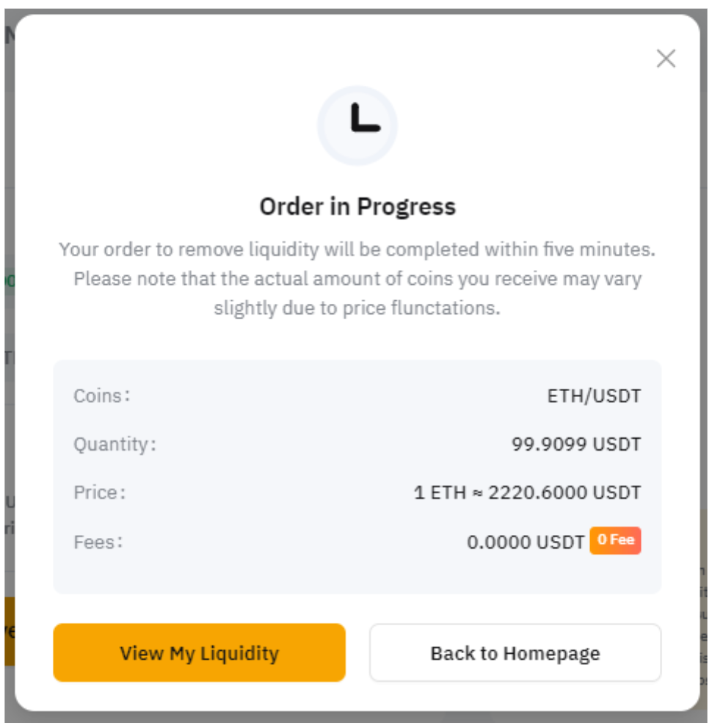Open View My Liquidity
712x728 pixels.
coord(199,653)
